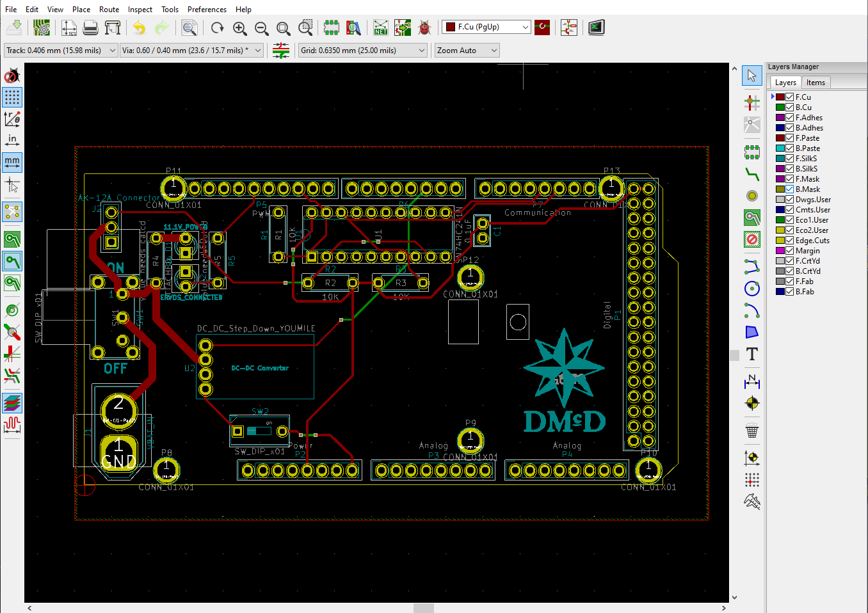This screenshot has height=613, width=868.
Task: Click the B.Cu green color swatch
Action: point(780,107)
